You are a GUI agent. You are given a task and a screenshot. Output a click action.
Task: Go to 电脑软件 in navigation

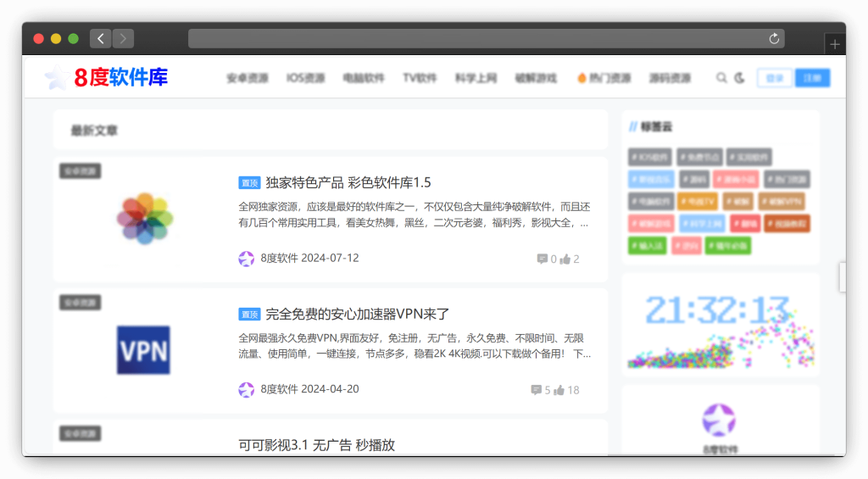(x=363, y=78)
